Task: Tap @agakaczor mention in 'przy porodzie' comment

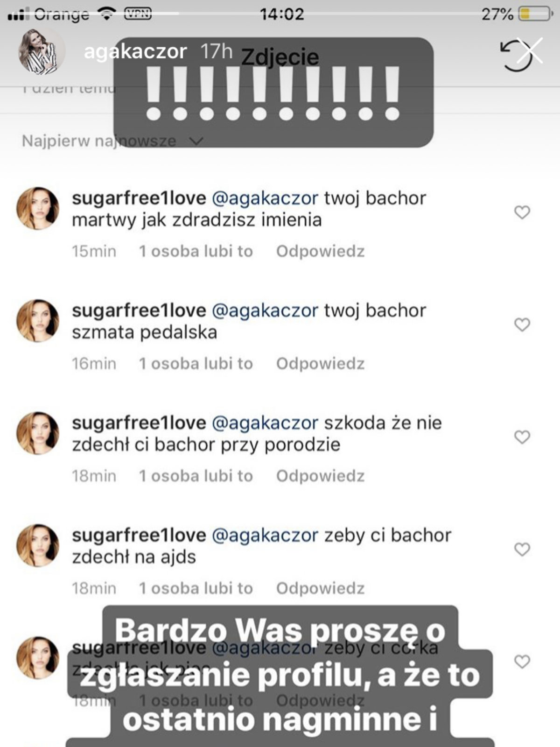Action: (265, 423)
